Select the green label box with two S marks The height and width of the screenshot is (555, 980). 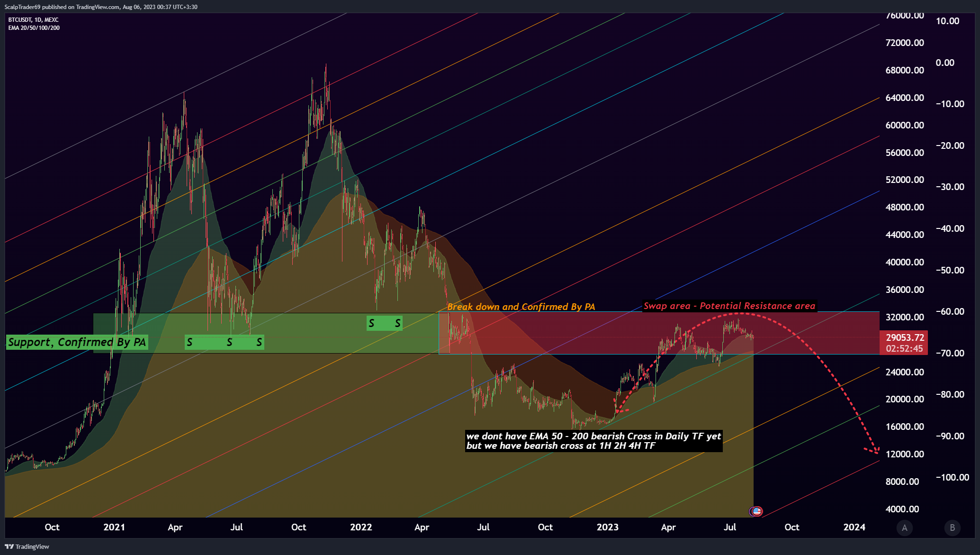[x=385, y=323]
